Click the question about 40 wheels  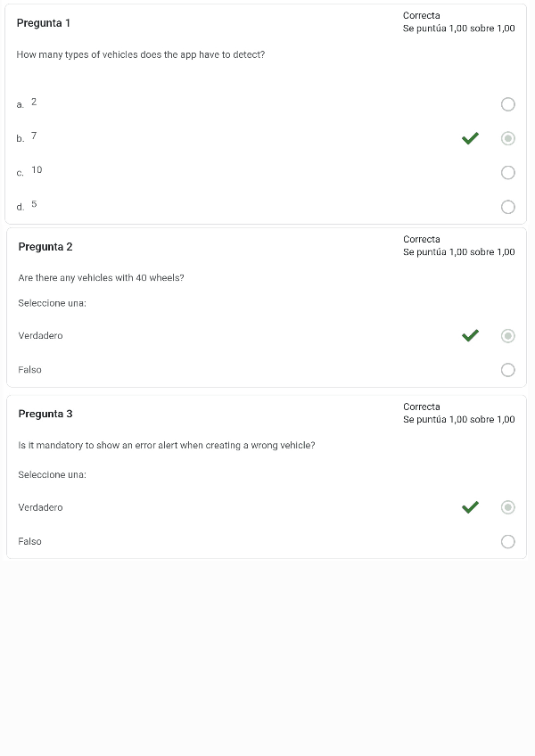[101, 278]
